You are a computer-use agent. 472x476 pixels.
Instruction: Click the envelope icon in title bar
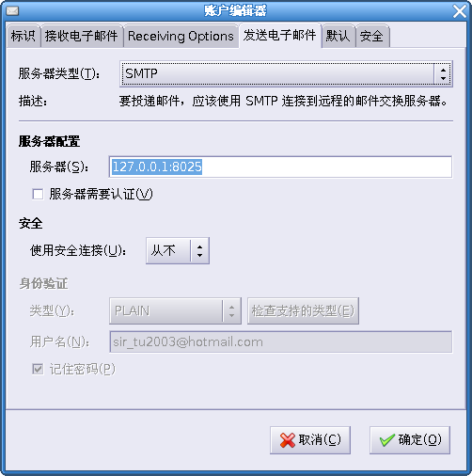tap(12, 11)
